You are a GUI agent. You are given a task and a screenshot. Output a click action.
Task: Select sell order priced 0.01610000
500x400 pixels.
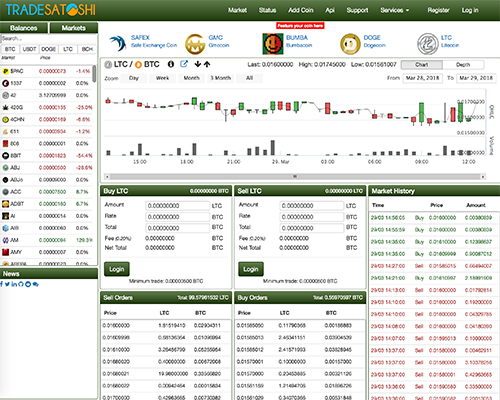click(166, 350)
